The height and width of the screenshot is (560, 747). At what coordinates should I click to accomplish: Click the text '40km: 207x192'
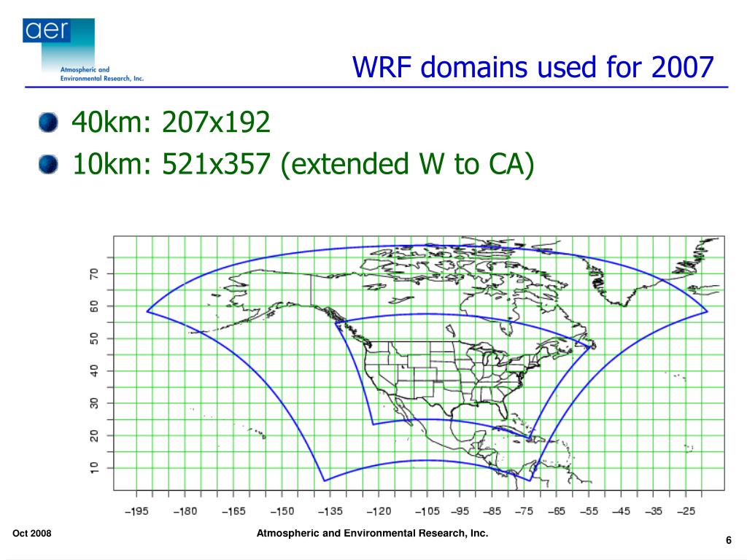tap(171, 122)
